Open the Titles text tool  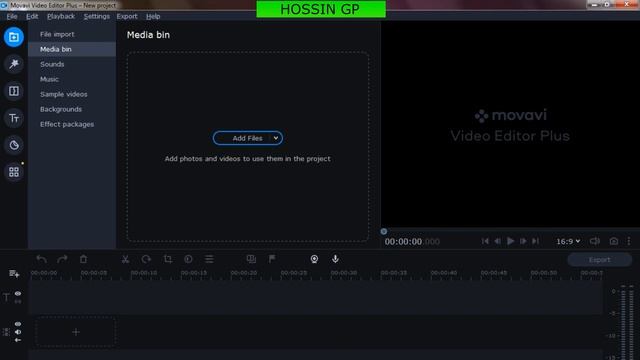(x=13, y=118)
